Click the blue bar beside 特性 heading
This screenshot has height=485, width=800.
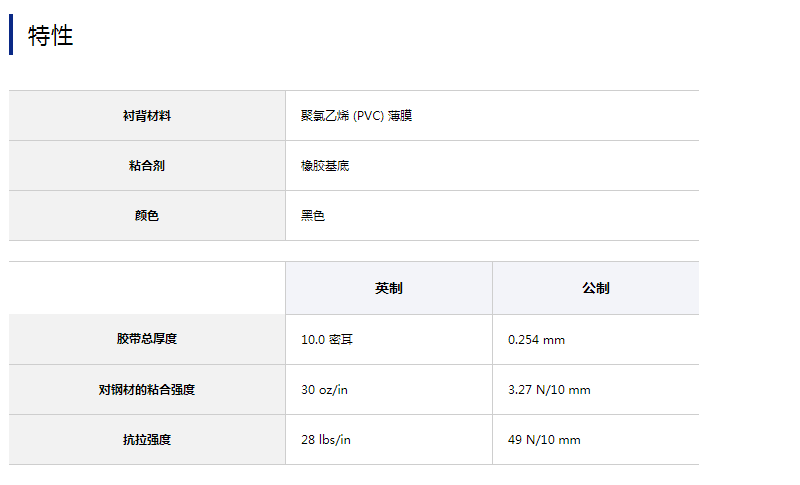tap(11, 35)
